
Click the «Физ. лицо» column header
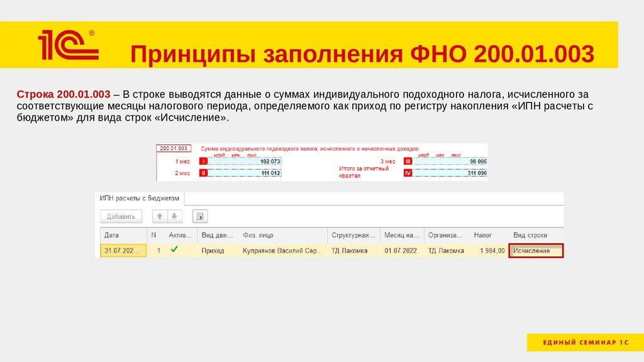[x=282, y=235]
